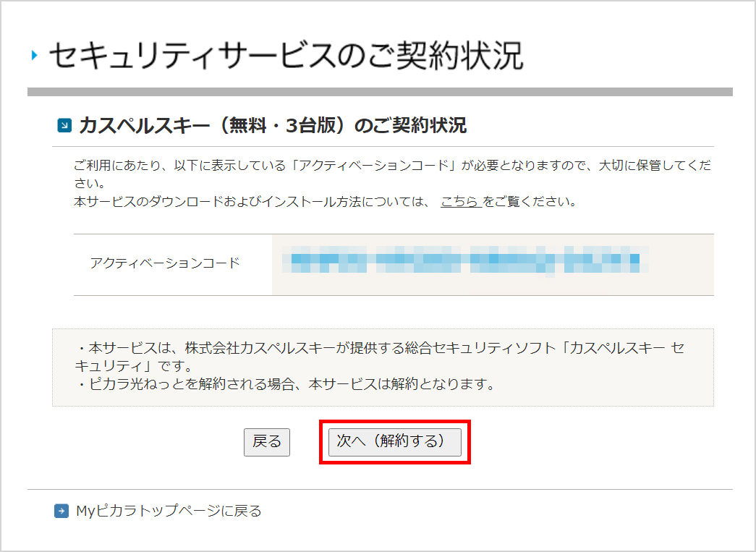Click the sentence starting ご利用にあたり
This screenshot has height=552, width=756.
(392, 174)
